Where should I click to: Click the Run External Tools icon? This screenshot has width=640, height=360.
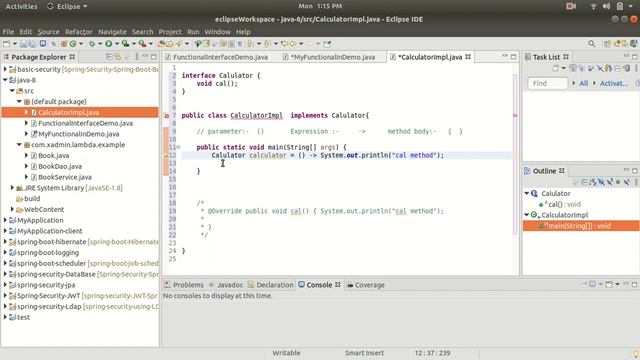[x=142, y=44]
